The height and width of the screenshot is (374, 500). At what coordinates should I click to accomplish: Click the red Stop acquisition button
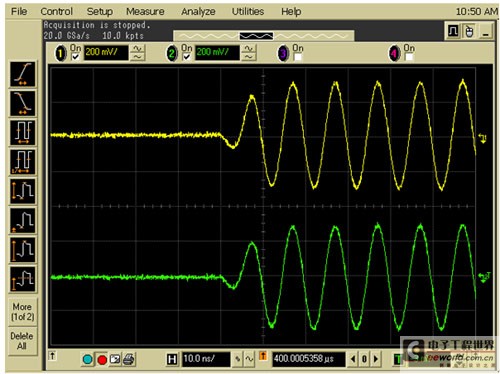point(102,359)
